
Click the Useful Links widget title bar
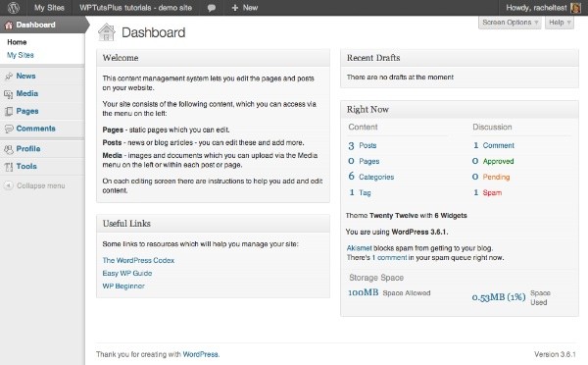(x=213, y=224)
